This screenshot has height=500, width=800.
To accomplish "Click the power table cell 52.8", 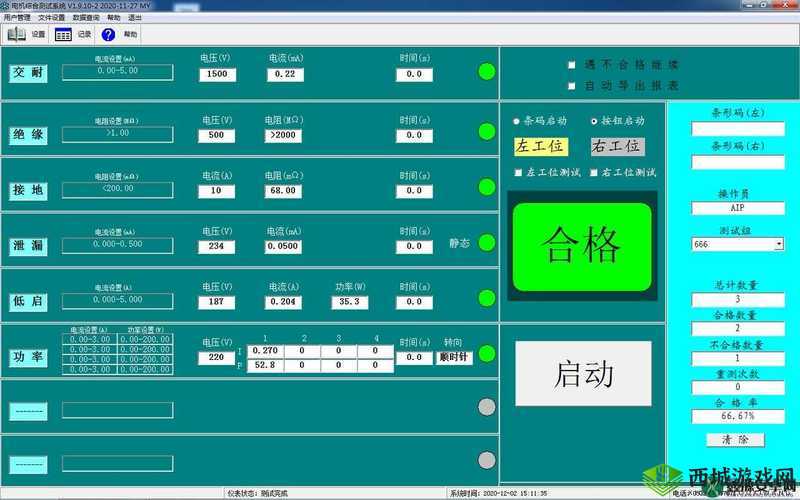I will [265, 365].
